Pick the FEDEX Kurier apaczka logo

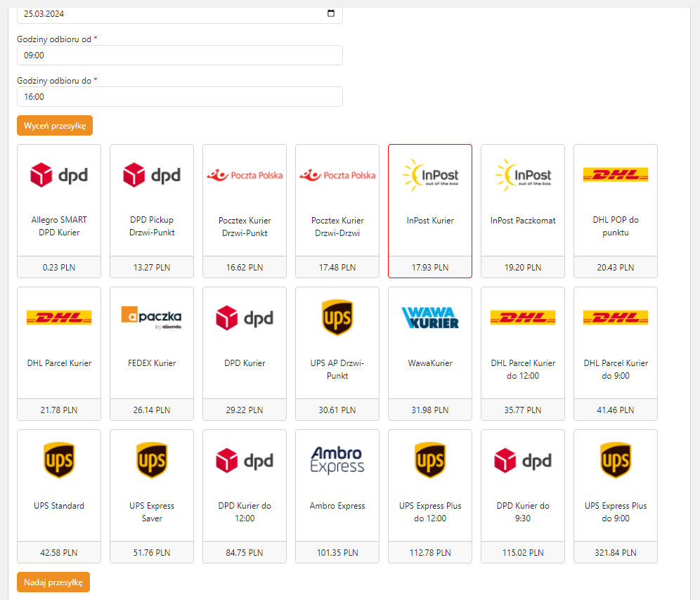click(152, 318)
